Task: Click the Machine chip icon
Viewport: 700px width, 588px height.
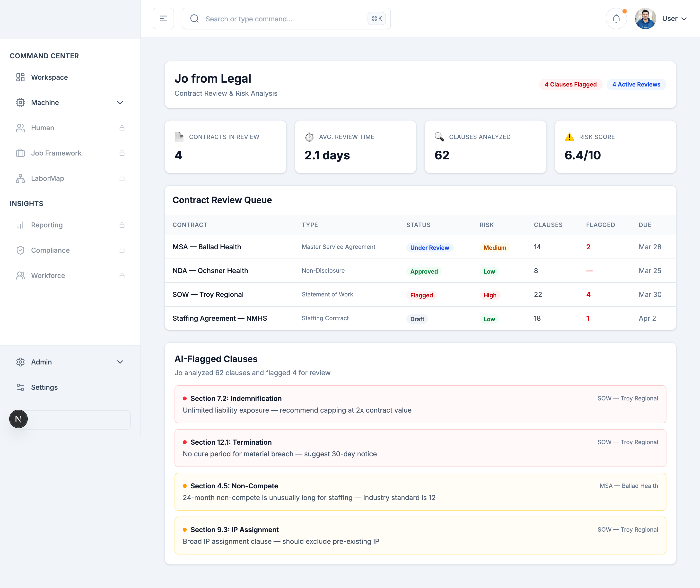Action: [x=20, y=103]
